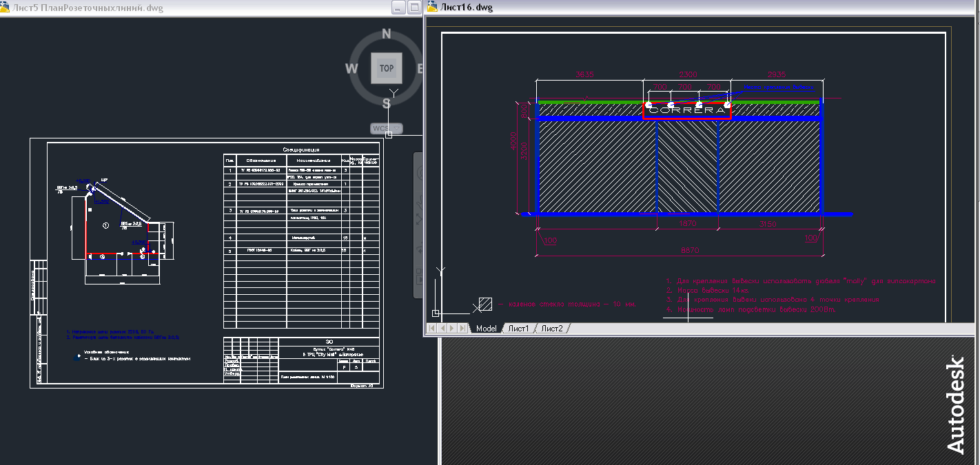The width and height of the screenshot is (980, 465).
Task: Maximize the Лист5 ПланРозеточныхлиний.dwg window
Action: click(414, 8)
